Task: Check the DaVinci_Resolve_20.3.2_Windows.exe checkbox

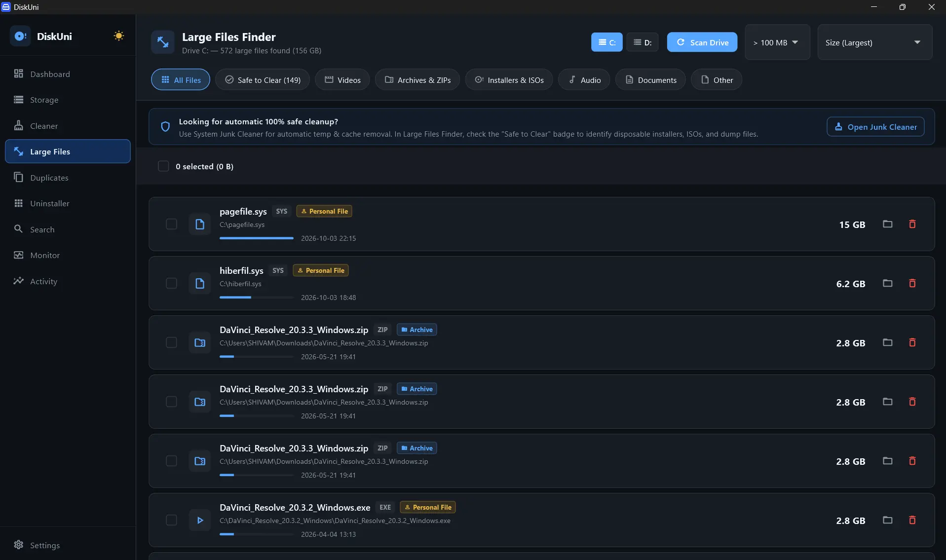Action: 171,520
